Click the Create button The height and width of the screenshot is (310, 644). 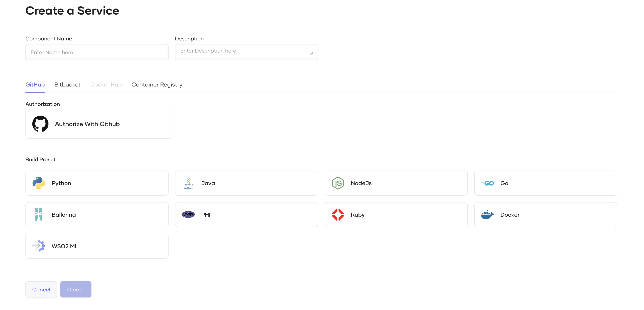point(76,289)
